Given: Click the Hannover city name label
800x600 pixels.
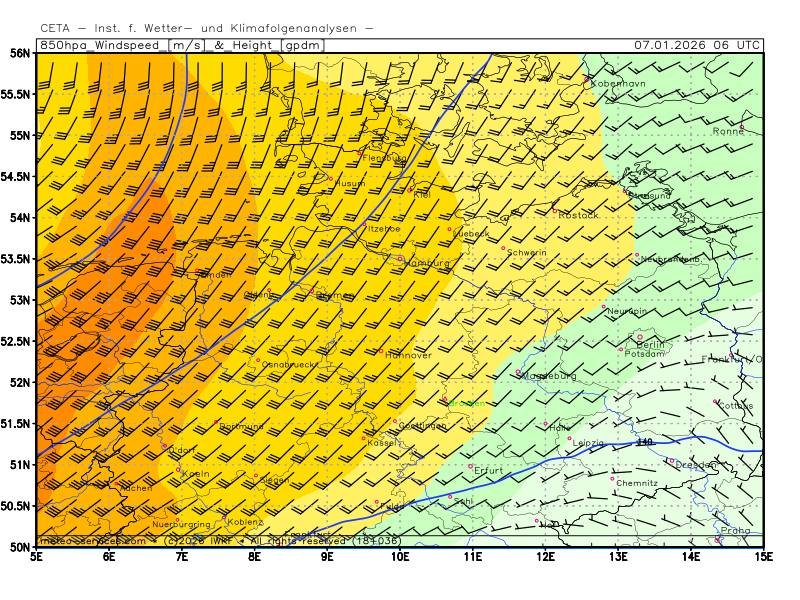Looking at the screenshot, I should [408, 355].
